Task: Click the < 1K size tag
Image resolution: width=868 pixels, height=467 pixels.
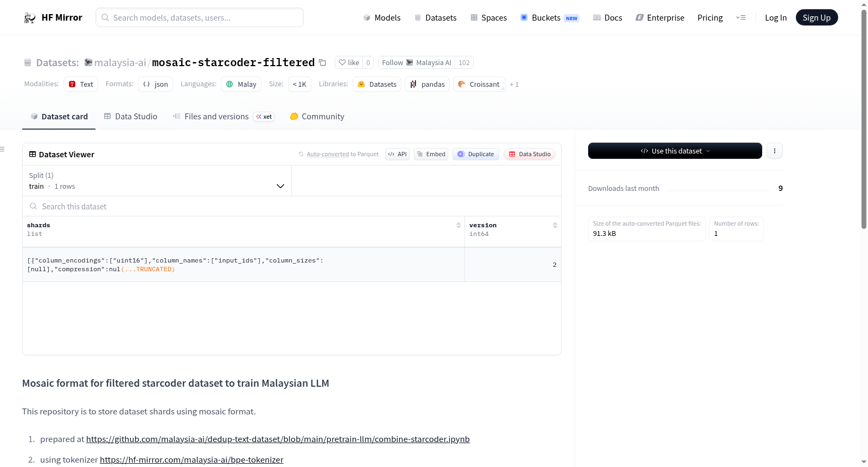Action: click(299, 84)
